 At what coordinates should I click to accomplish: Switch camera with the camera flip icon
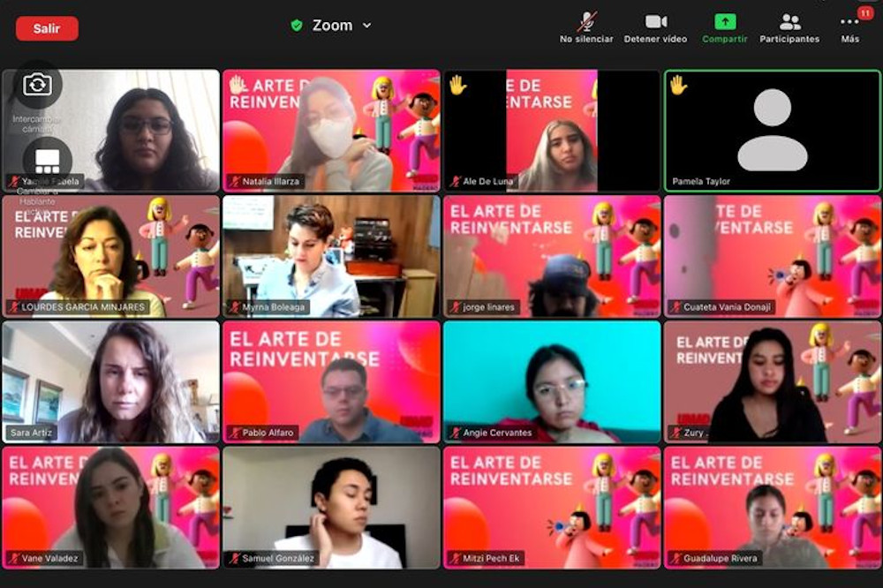[37, 85]
